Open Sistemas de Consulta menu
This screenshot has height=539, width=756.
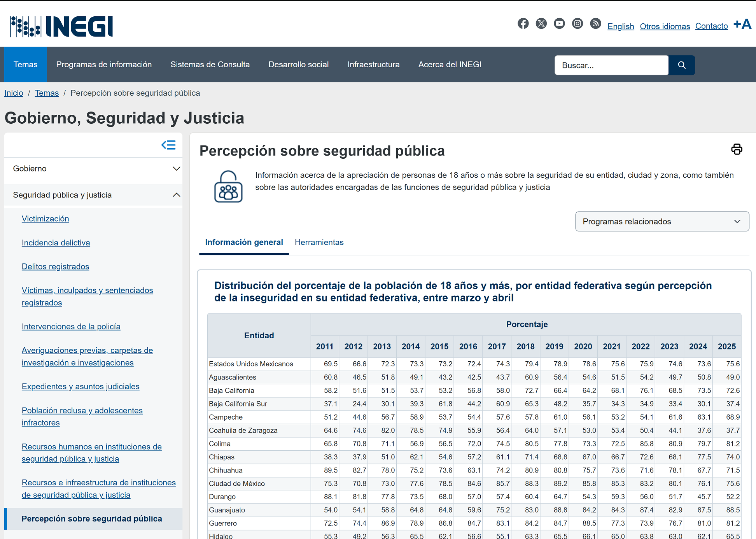click(x=210, y=65)
